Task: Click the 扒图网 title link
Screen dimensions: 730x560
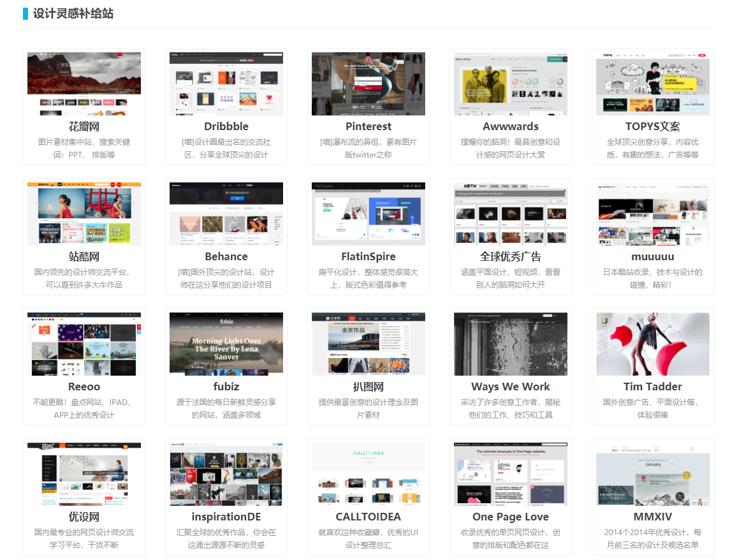Action: pos(369,387)
